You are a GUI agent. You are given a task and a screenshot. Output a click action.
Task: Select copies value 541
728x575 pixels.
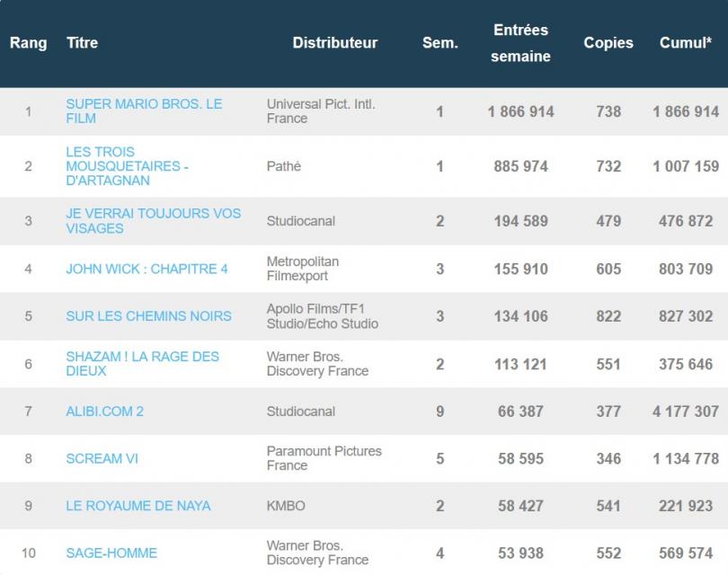pos(608,506)
